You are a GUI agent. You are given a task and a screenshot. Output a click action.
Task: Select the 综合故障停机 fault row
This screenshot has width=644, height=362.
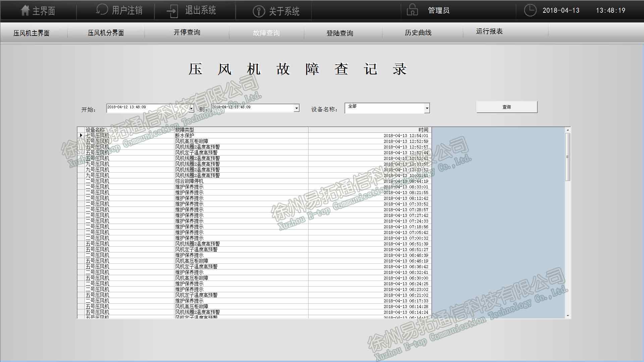(189, 181)
